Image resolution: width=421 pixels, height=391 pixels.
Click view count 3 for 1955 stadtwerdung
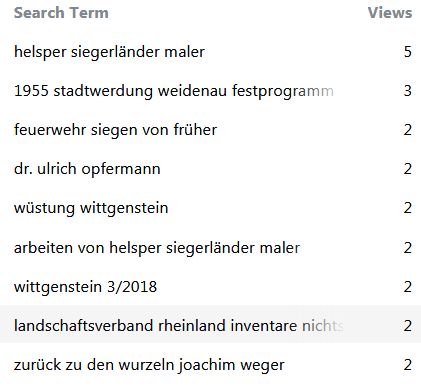point(408,91)
